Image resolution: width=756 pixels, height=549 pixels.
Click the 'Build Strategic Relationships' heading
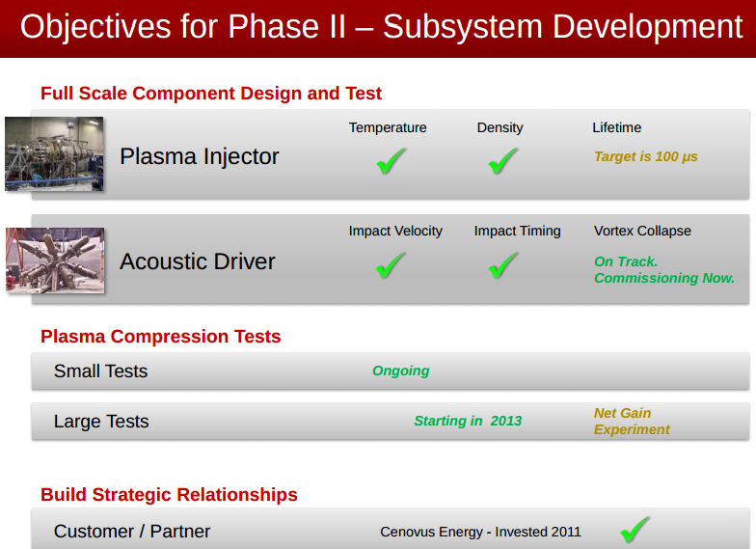click(x=169, y=495)
